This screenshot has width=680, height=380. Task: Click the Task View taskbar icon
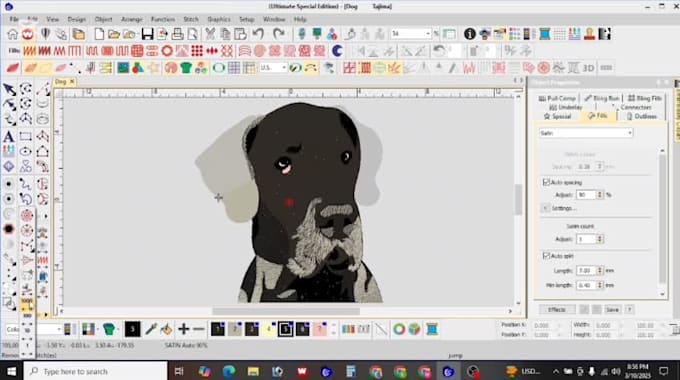[x=179, y=371]
